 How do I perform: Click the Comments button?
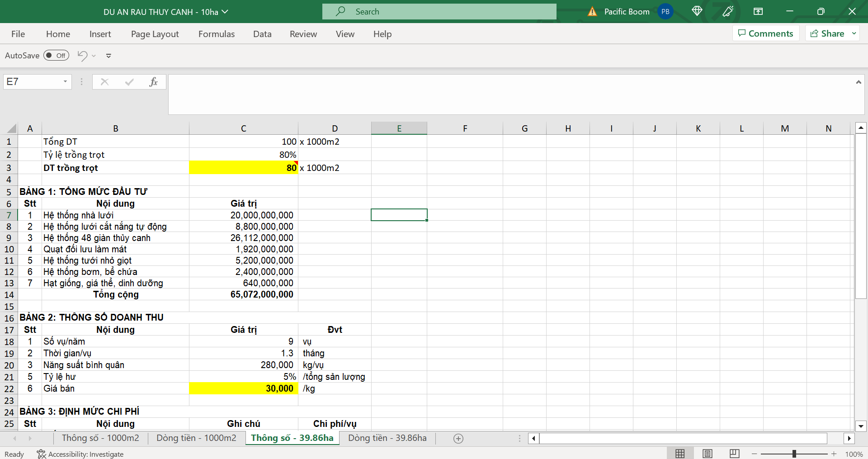tap(765, 33)
